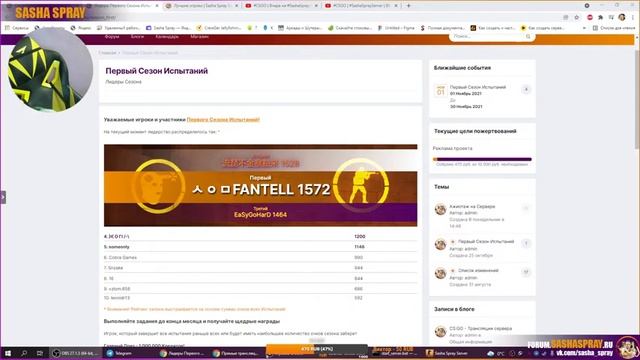Open Windows taskbar search
This screenshot has height=360, width=640.
[24, 353]
